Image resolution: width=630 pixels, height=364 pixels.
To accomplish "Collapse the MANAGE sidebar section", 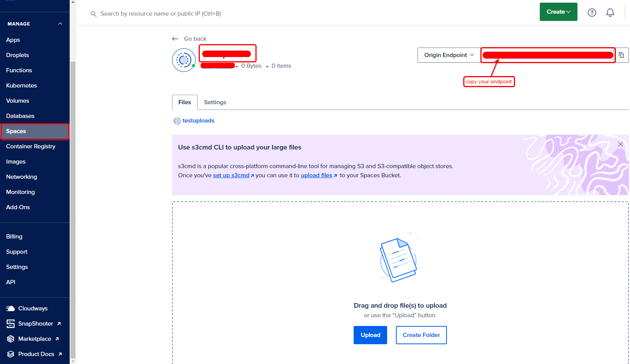I will [x=60, y=24].
